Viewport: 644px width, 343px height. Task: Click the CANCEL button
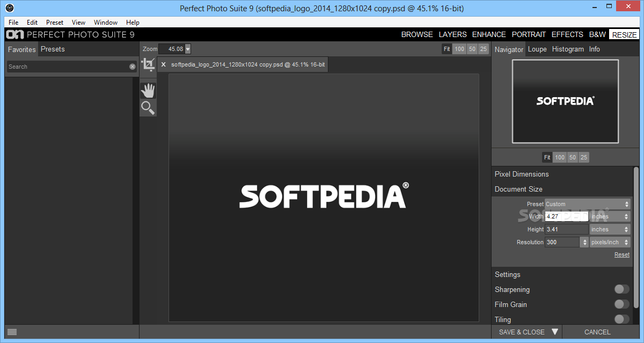pos(597,332)
